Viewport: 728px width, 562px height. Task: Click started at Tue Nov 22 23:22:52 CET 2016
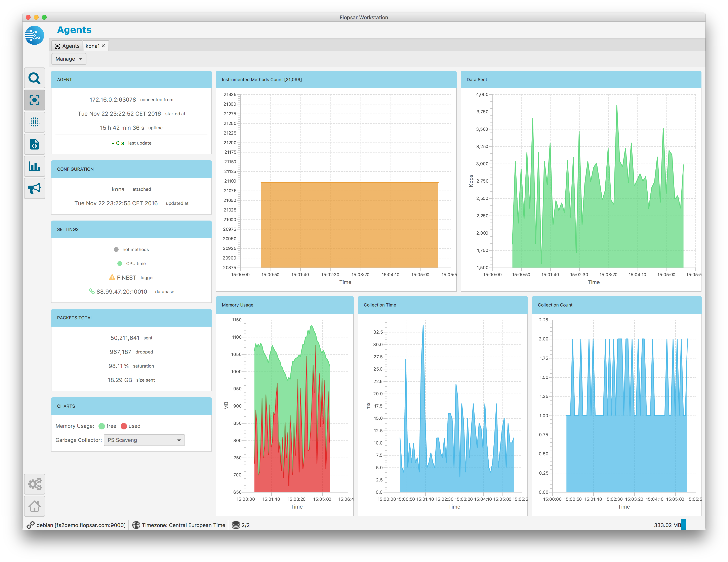(119, 114)
